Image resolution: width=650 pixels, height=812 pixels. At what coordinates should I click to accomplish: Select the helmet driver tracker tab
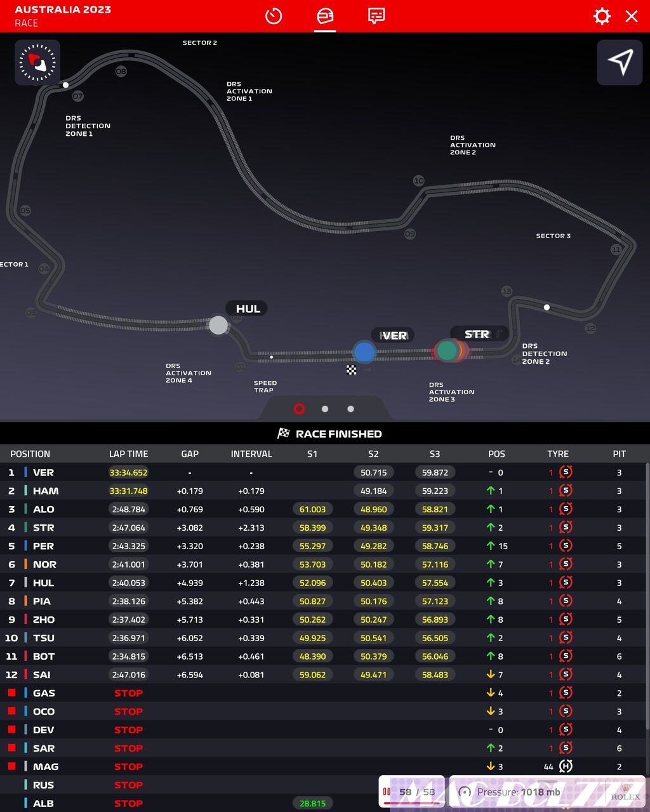pos(325,16)
